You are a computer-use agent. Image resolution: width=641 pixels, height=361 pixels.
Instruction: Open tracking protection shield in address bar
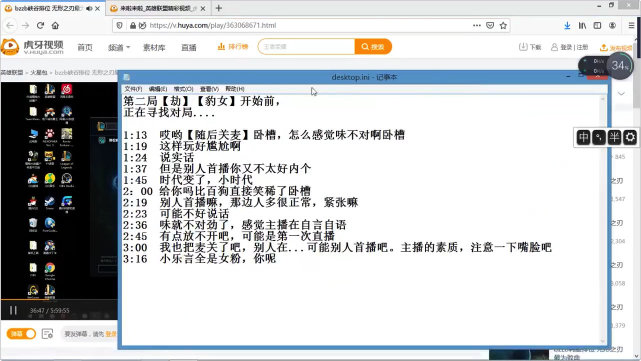(x=119, y=25)
